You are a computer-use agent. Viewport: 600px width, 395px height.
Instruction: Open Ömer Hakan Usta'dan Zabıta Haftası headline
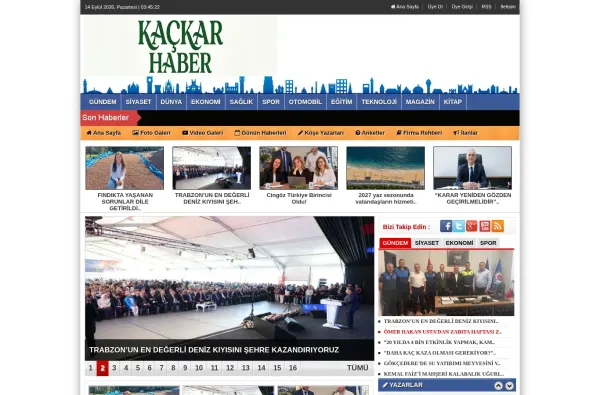[x=442, y=332]
